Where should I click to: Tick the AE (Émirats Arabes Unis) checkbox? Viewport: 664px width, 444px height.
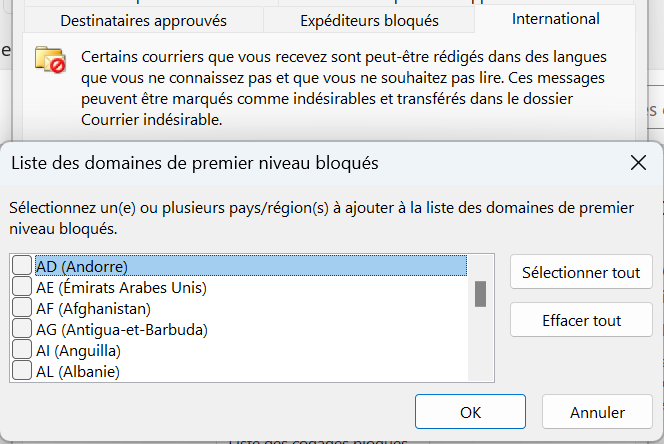[21, 287]
